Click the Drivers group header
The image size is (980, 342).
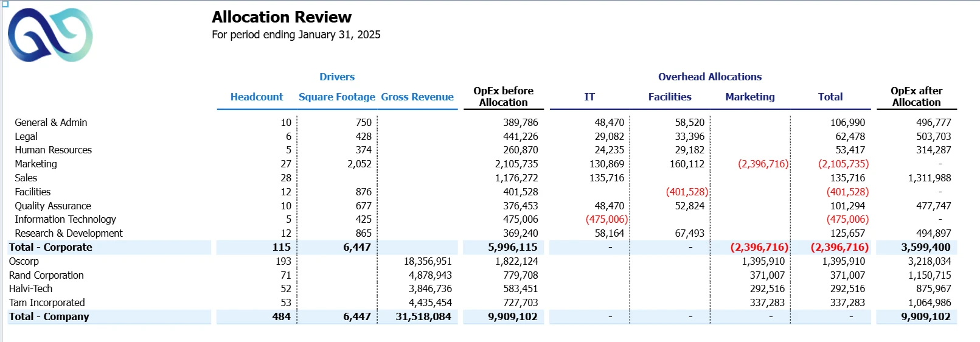(337, 77)
